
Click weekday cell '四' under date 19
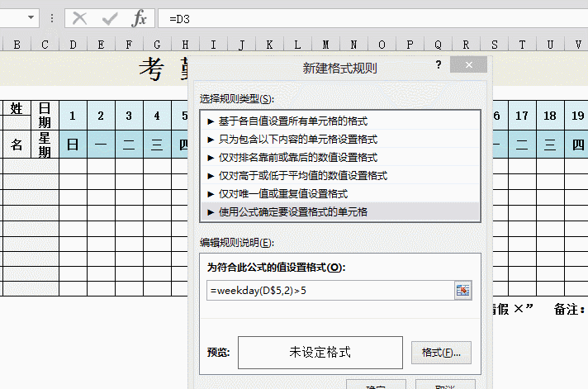tap(577, 144)
